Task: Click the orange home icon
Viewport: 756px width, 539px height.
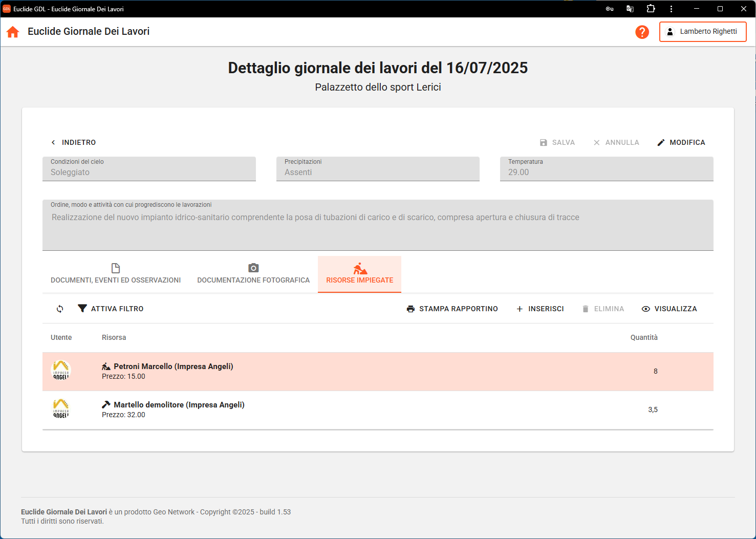Action: pyautogui.click(x=13, y=32)
